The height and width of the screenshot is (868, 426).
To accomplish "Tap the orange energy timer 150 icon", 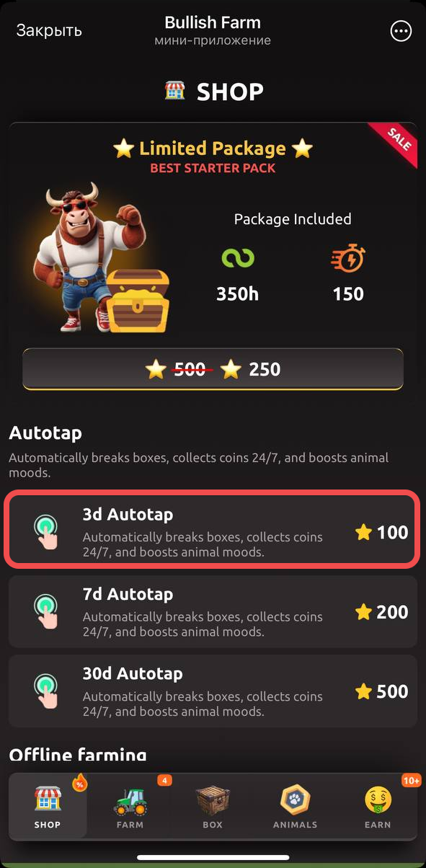I will (348, 258).
